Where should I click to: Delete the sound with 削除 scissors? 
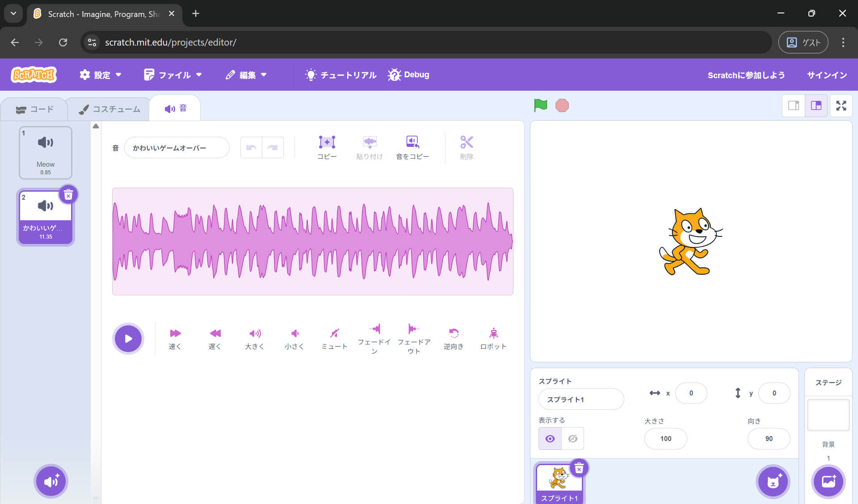(467, 147)
